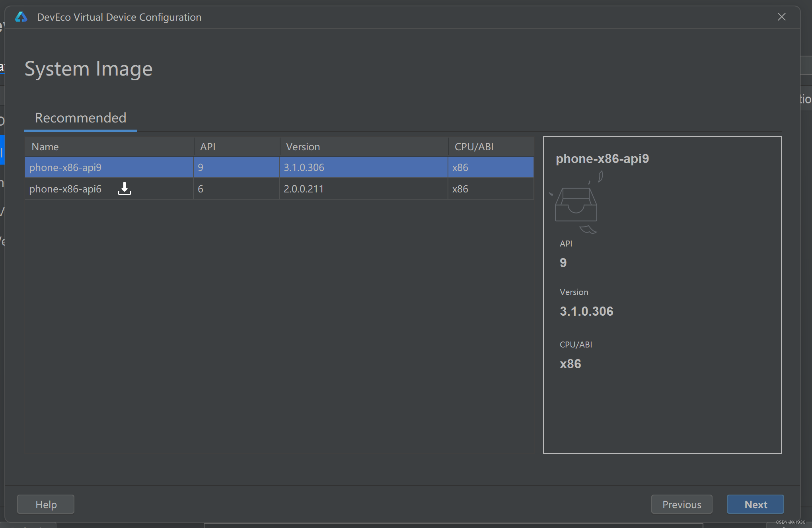This screenshot has width=812, height=528.
Task: Click x86 cell in api6 row
Action: 460,189
